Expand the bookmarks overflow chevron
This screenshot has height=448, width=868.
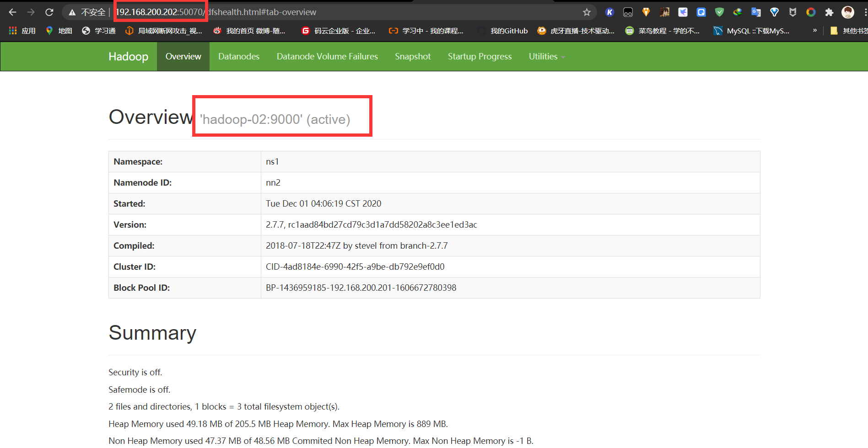click(814, 30)
